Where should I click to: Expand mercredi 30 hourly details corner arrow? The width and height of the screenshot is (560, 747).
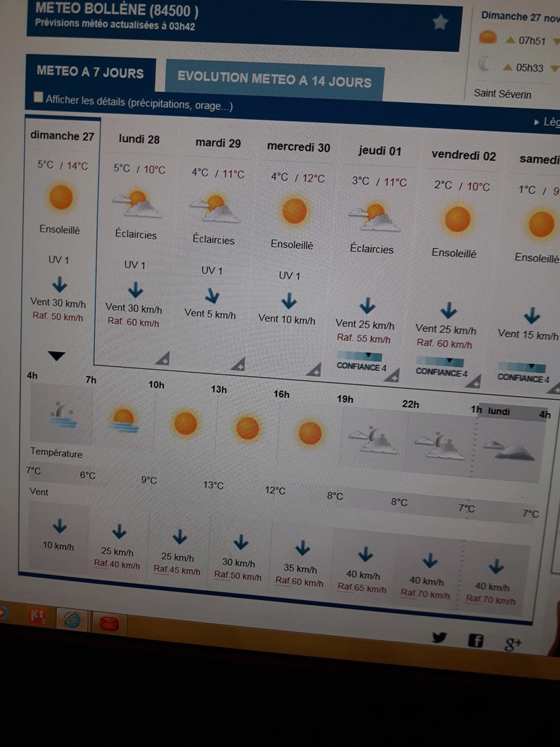pyautogui.click(x=314, y=369)
